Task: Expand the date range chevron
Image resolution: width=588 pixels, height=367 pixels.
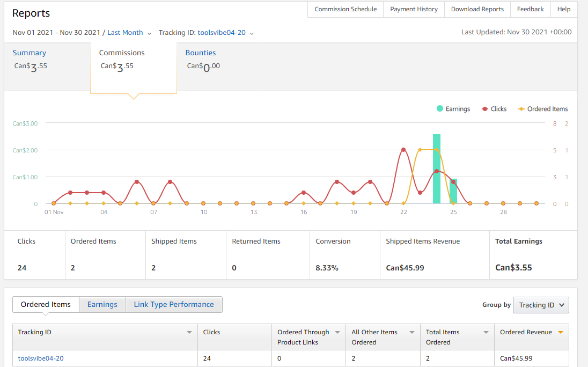Action: click(x=149, y=33)
